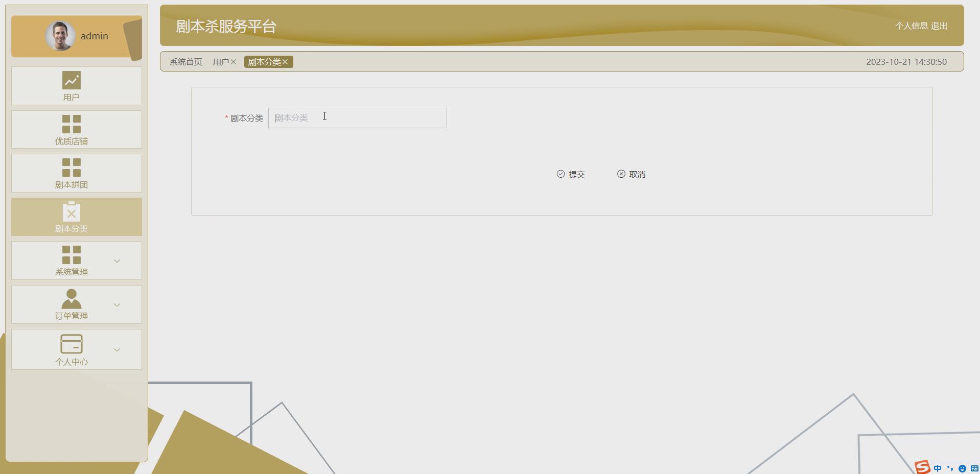Open 系统管理 sidebar menu label
The width and height of the screenshot is (980, 474).
72,272
